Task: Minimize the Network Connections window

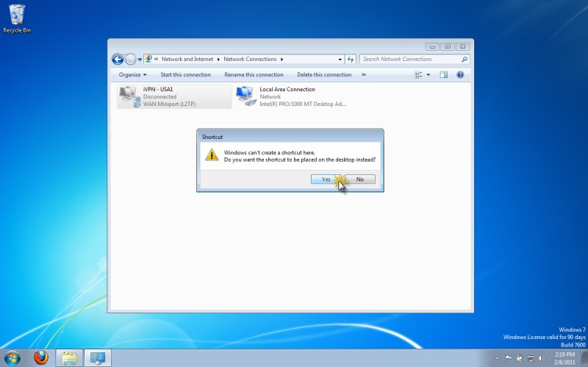Action: pyautogui.click(x=432, y=47)
